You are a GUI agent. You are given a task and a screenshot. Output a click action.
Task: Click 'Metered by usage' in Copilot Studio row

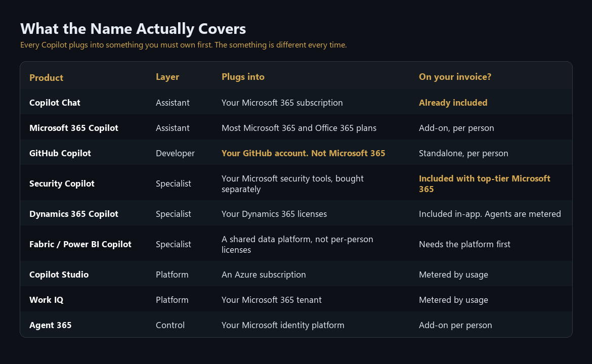453,275
